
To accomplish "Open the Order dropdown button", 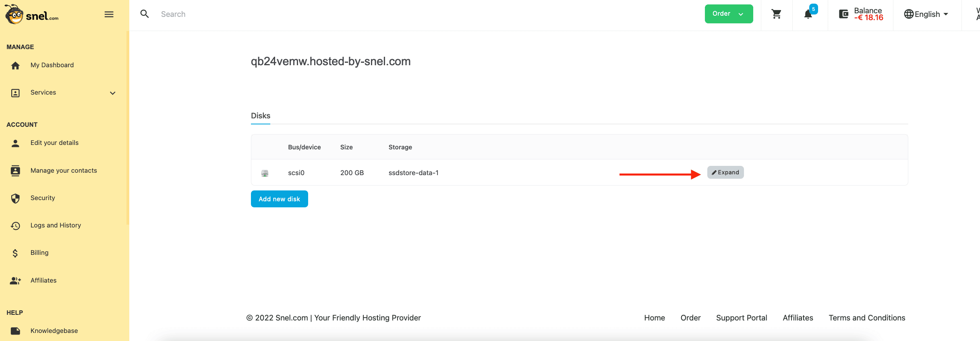I will coord(728,14).
